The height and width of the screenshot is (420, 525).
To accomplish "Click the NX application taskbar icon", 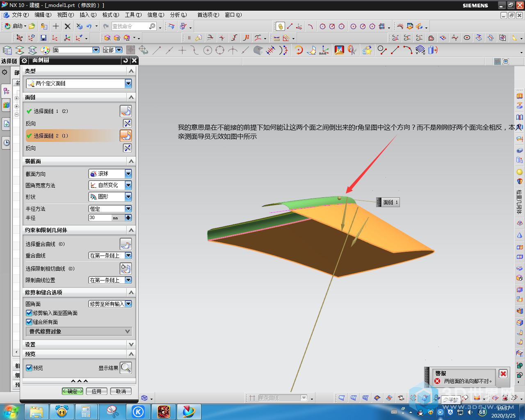I will pos(188,411).
